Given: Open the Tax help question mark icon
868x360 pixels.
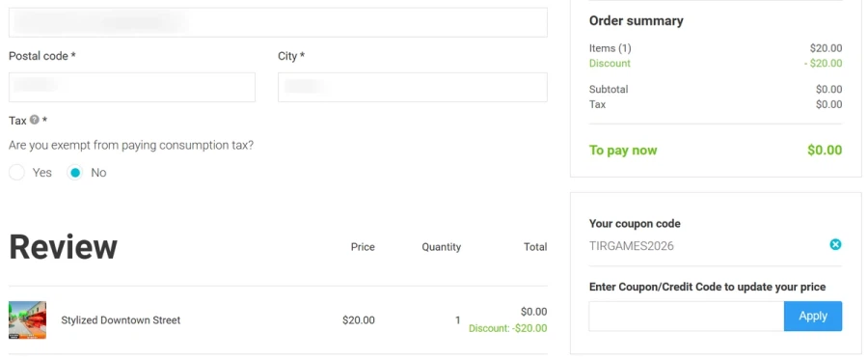Looking at the screenshot, I should pyautogui.click(x=35, y=120).
